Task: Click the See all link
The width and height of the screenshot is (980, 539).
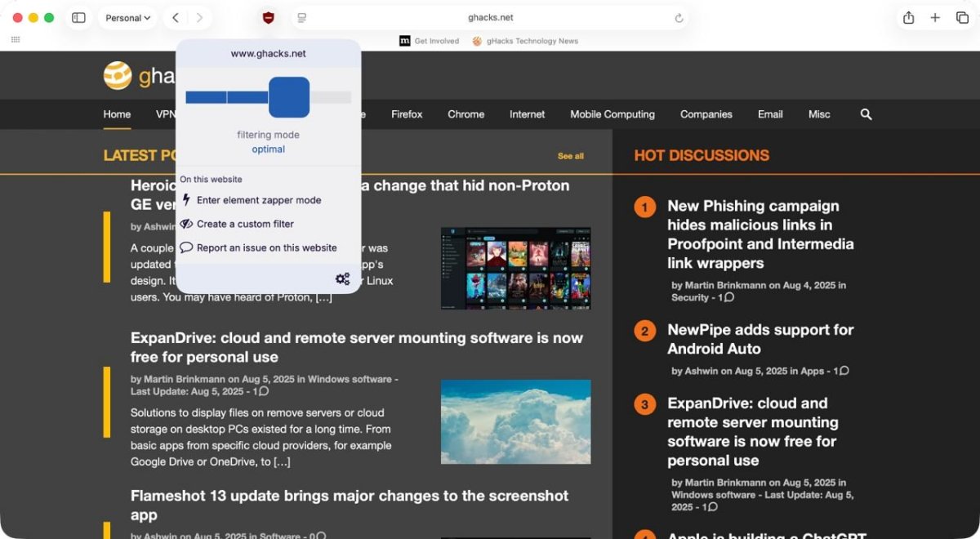Action: (x=570, y=156)
